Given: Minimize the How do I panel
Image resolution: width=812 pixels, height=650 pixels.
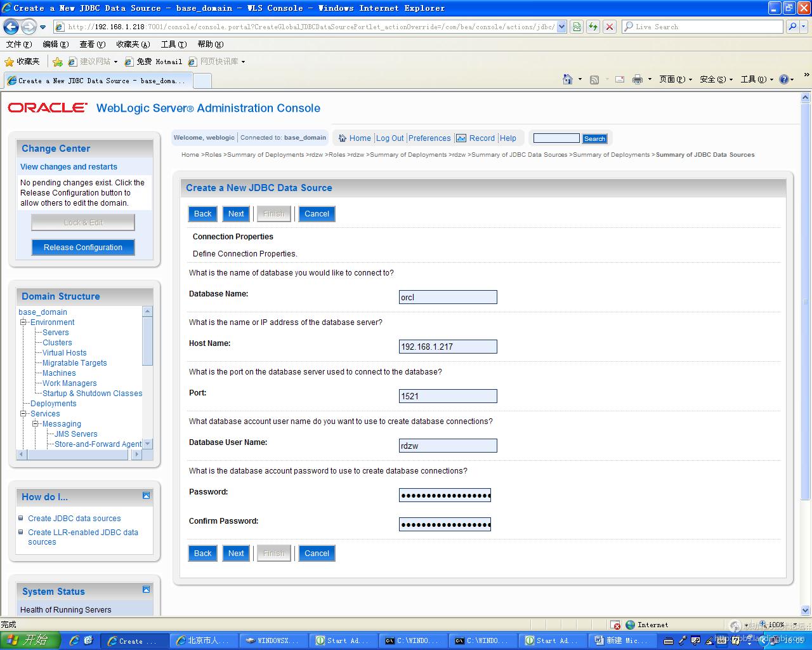Looking at the screenshot, I should point(146,496).
